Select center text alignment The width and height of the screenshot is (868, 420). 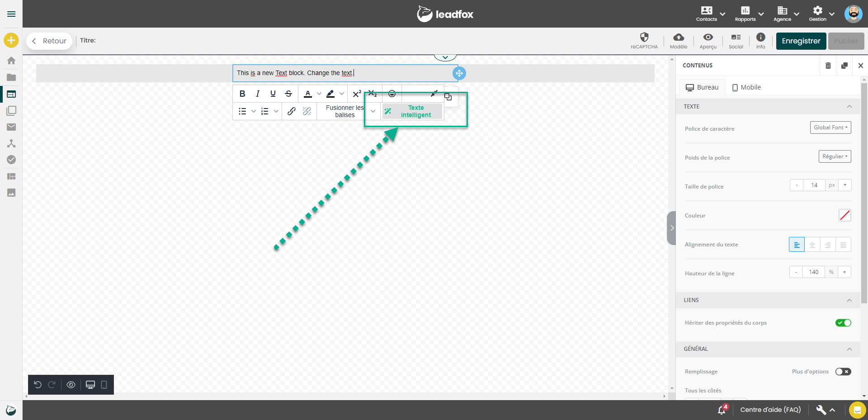[812, 245]
